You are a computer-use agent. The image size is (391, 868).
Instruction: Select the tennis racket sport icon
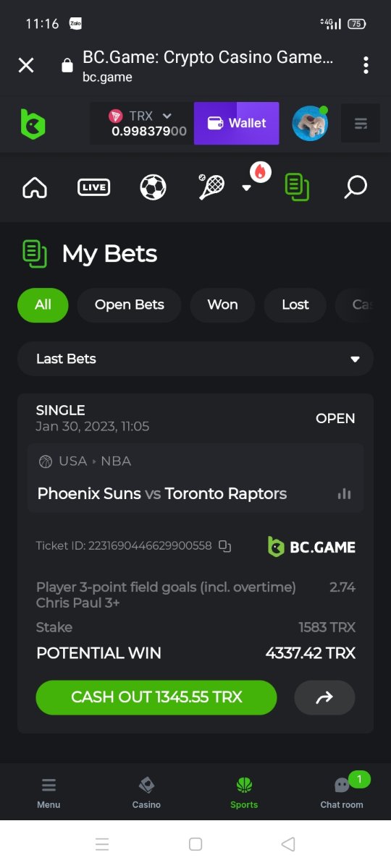[x=211, y=187]
